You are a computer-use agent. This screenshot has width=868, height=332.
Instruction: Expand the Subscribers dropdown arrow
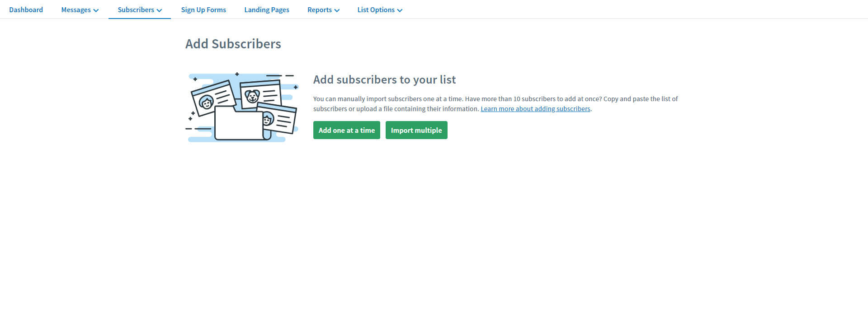[x=159, y=10]
